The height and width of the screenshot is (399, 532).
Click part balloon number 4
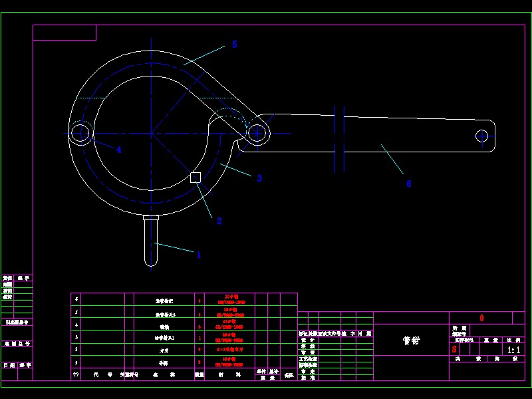(x=119, y=150)
